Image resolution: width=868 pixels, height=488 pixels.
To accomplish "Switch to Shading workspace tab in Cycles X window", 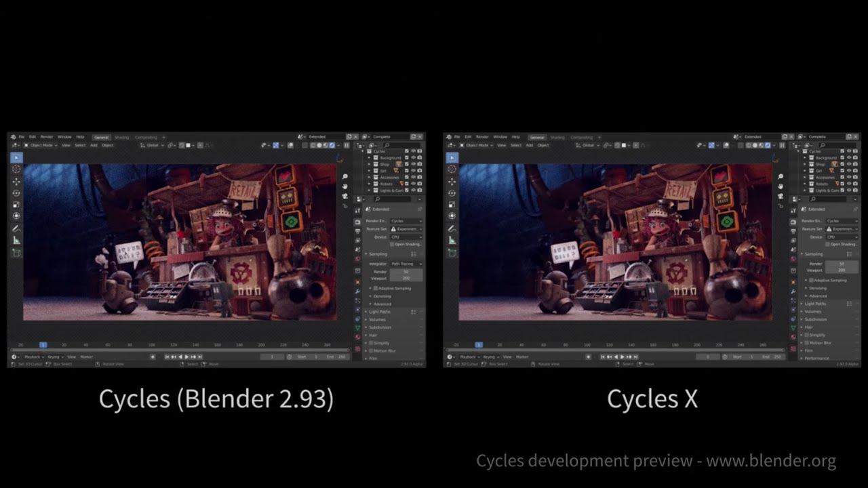I will coord(558,137).
